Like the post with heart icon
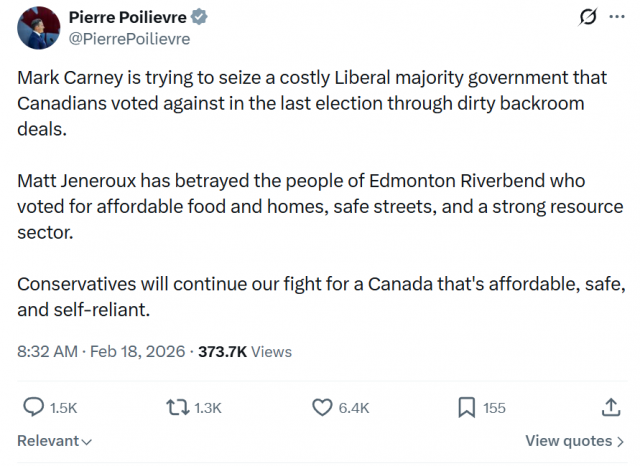640x466 pixels. [322, 407]
